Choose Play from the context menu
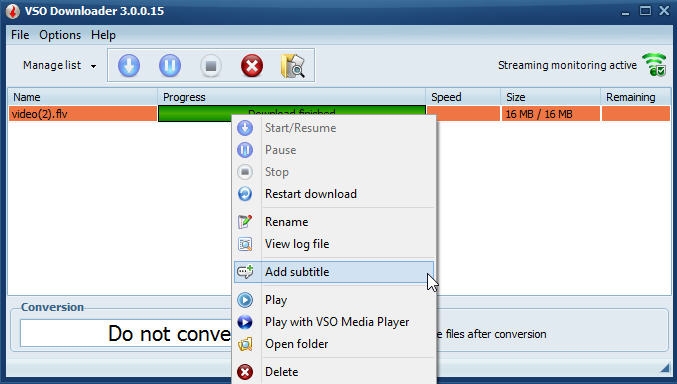 tap(334, 300)
